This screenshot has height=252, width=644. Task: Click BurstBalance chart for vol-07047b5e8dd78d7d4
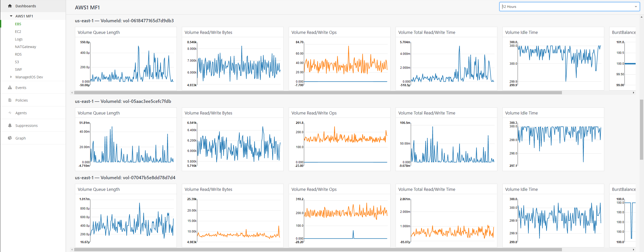point(623,216)
